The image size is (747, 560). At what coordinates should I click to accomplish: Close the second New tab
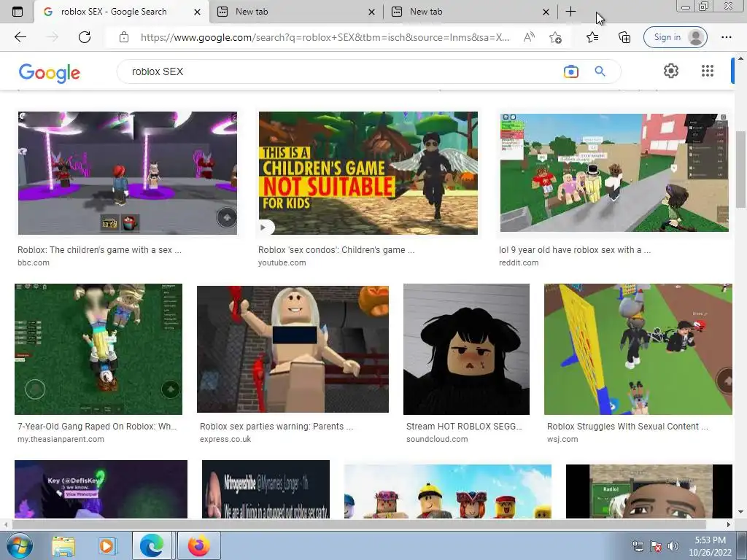click(371, 12)
